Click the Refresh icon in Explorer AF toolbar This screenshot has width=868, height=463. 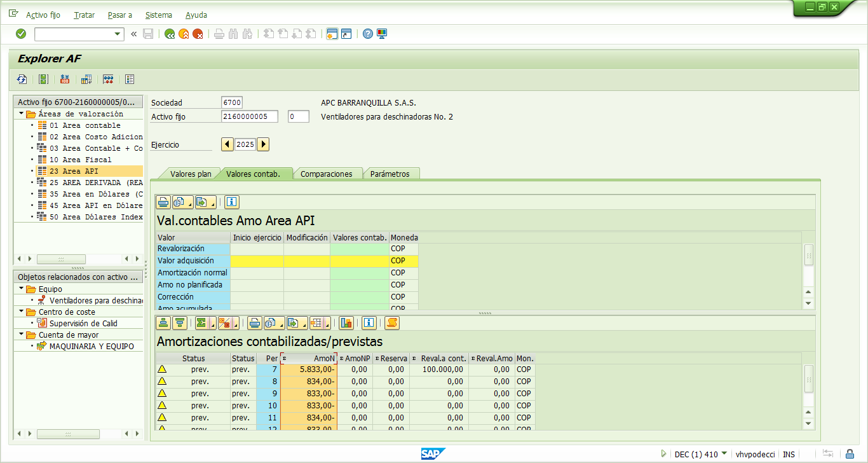pos(22,79)
